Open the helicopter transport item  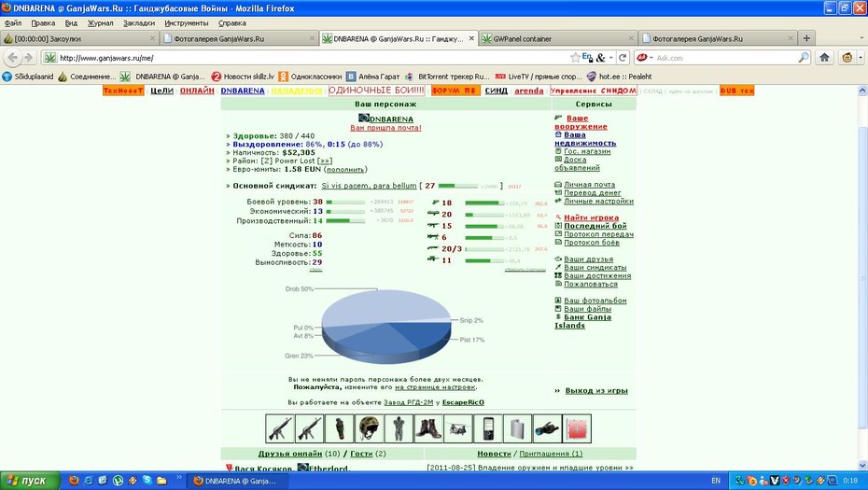pyautogui.click(x=458, y=428)
